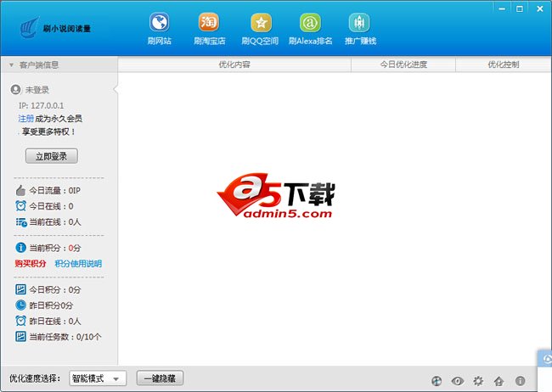Select the 优化内容 column header
The height and width of the screenshot is (392, 552).
click(x=234, y=64)
